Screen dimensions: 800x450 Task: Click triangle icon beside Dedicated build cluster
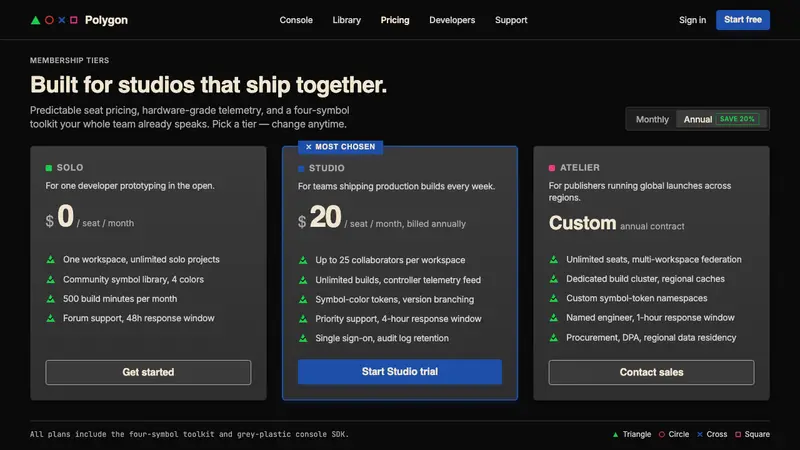554,279
